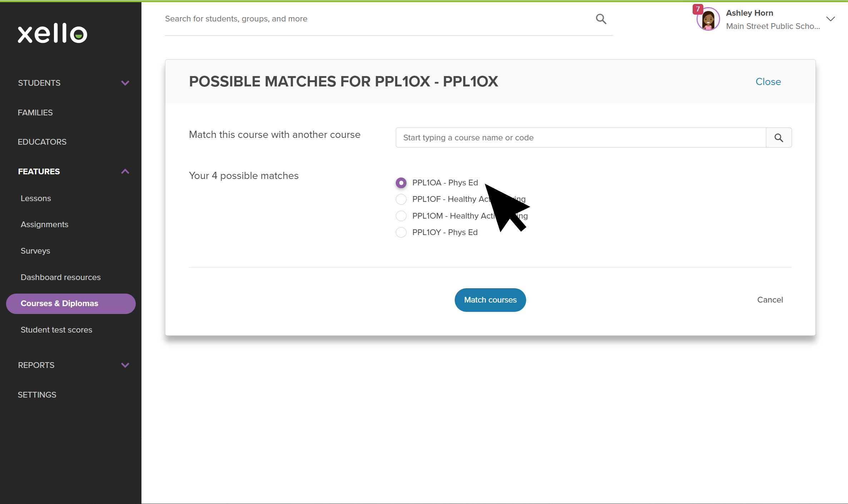Select the PPL1OA - Phys Ed option

pyautogui.click(x=401, y=183)
